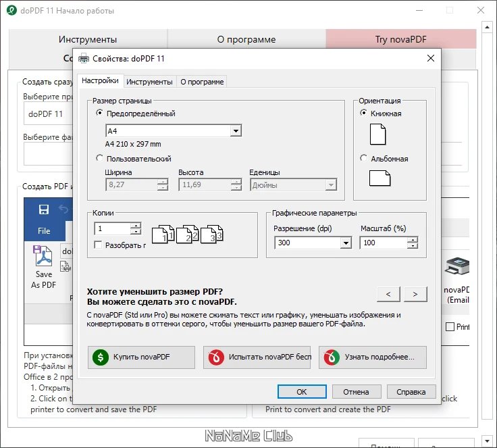This screenshot has width=497, height=448.
Task: Increase the Копии copies spinner
Action: point(136,226)
